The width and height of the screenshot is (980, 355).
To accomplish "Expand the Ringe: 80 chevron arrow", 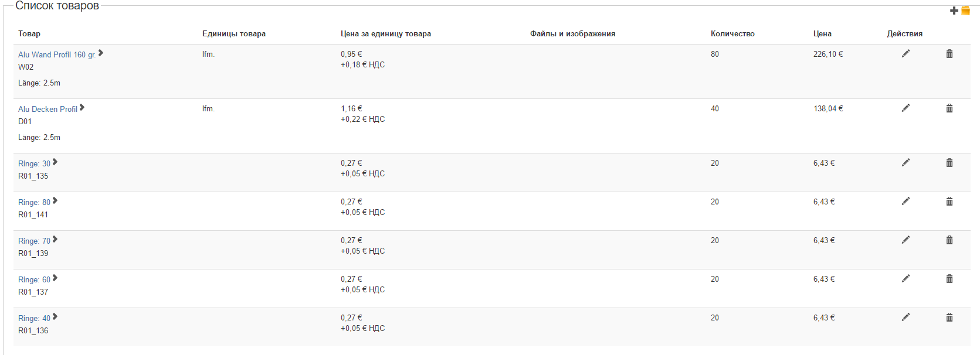I will click(55, 201).
